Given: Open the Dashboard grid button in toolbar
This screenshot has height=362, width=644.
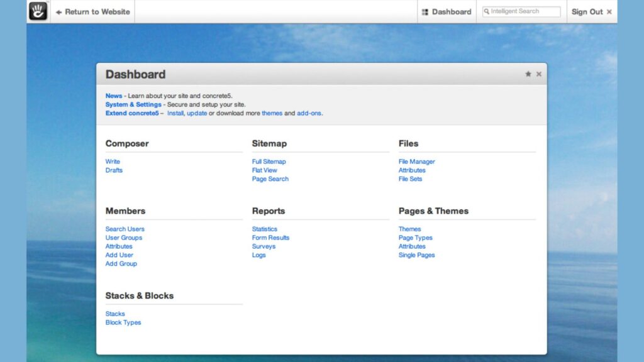Looking at the screenshot, I should pyautogui.click(x=447, y=12).
